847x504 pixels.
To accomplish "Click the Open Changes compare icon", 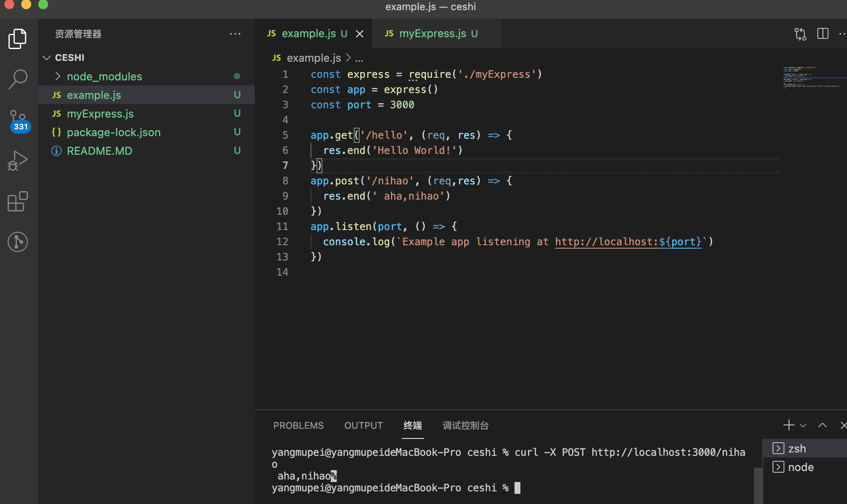I will click(x=800, y=34).
